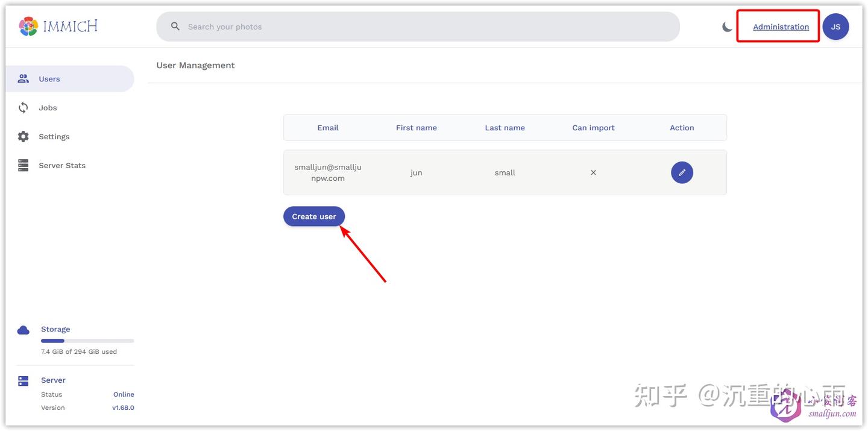
Task: Click the Can import X mark
Action: pyautogui.click(x=593, y=172)
